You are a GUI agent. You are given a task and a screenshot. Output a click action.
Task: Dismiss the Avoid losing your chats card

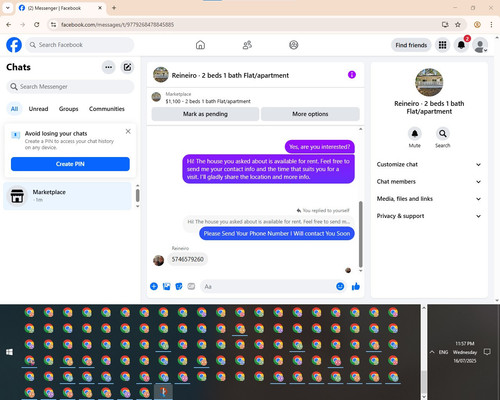[128, 131]
